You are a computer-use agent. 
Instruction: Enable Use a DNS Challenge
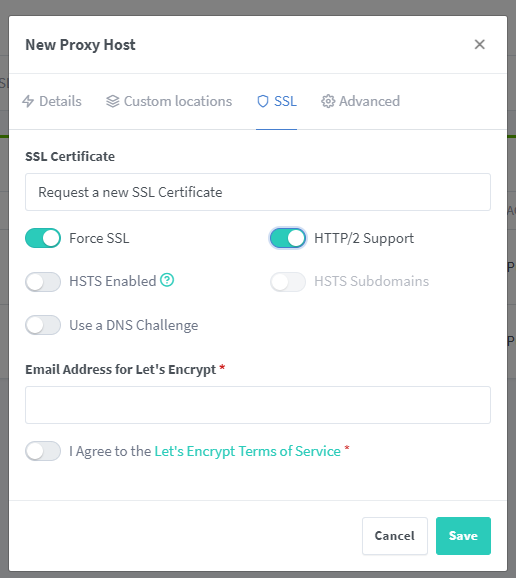(43, 325)
